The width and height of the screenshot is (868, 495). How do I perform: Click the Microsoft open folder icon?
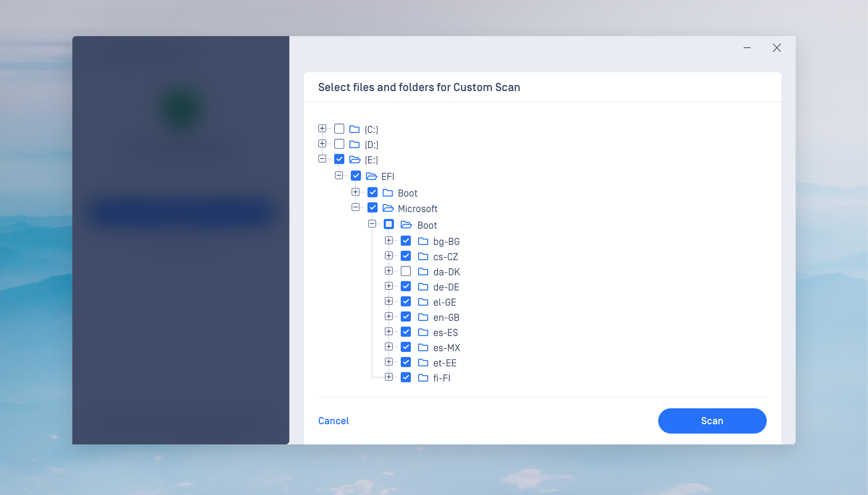point(388,208)
